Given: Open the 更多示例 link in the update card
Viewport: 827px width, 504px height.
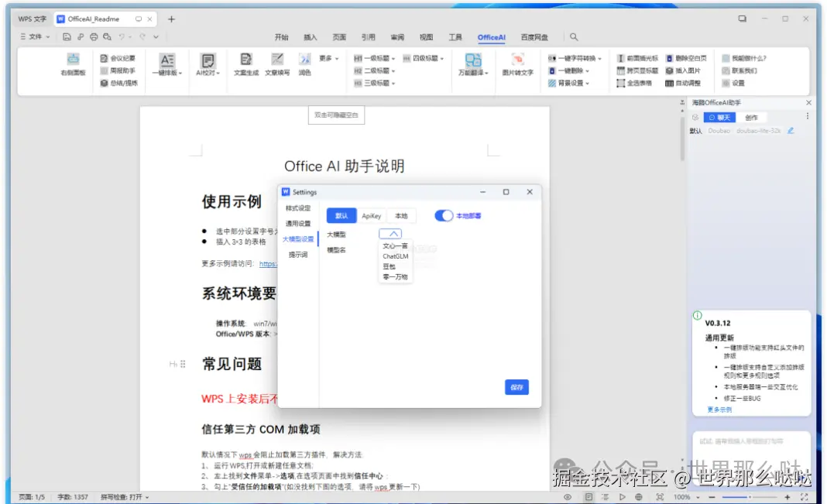Looking at the screenshot, I should (x=719, y=410).
